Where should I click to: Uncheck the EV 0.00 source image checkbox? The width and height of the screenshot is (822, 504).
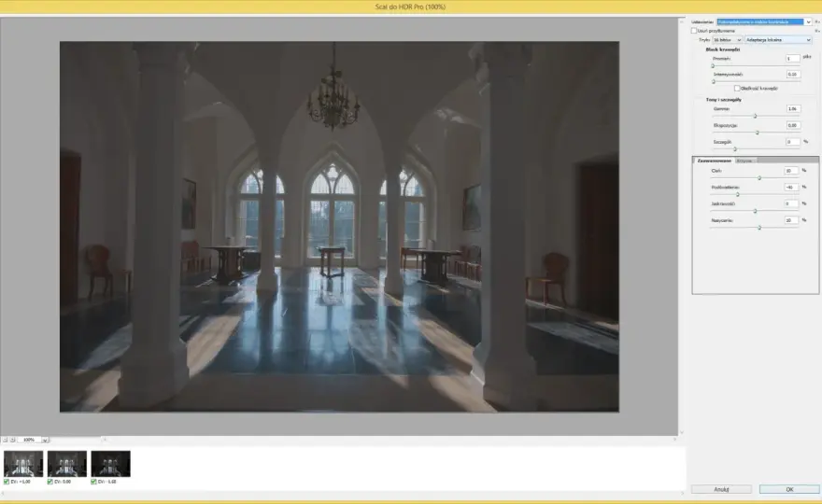coord(50,482)
